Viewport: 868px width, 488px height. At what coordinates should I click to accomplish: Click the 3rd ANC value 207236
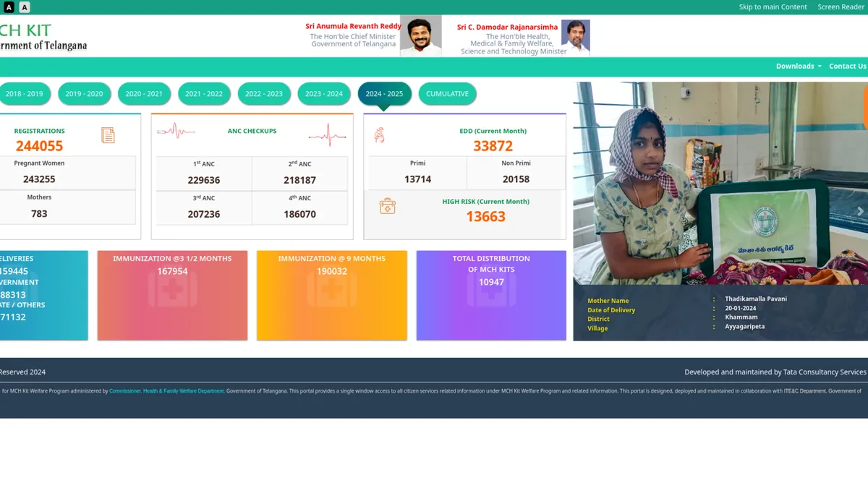[x=204, y=214]
